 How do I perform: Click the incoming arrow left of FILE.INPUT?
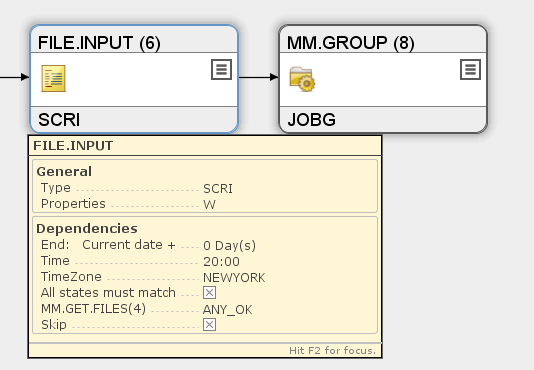pyautogui.click(x=15, y=77)
